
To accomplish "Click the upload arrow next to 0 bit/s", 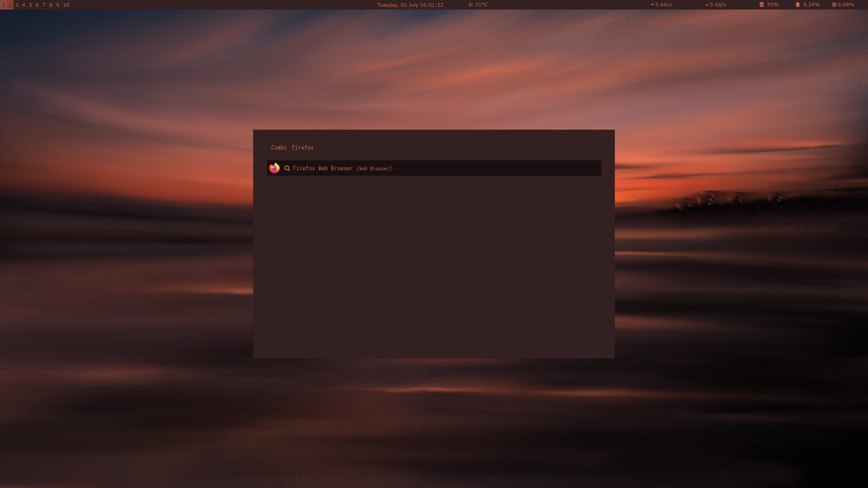I will click(706, 5).
